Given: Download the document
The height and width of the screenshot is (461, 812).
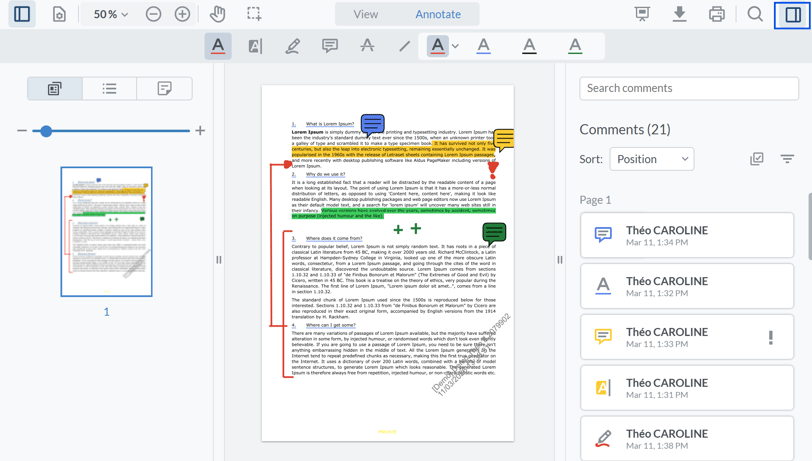Looking at the screenshot, I should 679,15.
